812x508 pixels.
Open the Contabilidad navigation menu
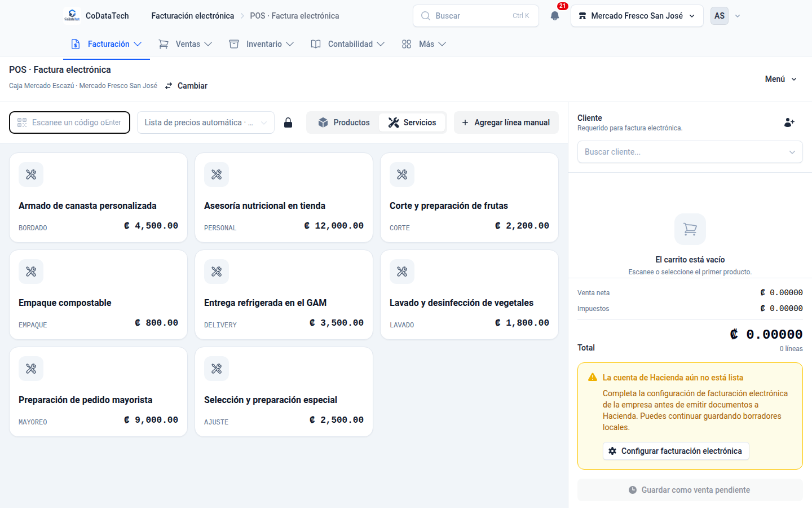[x=348, y=44]
